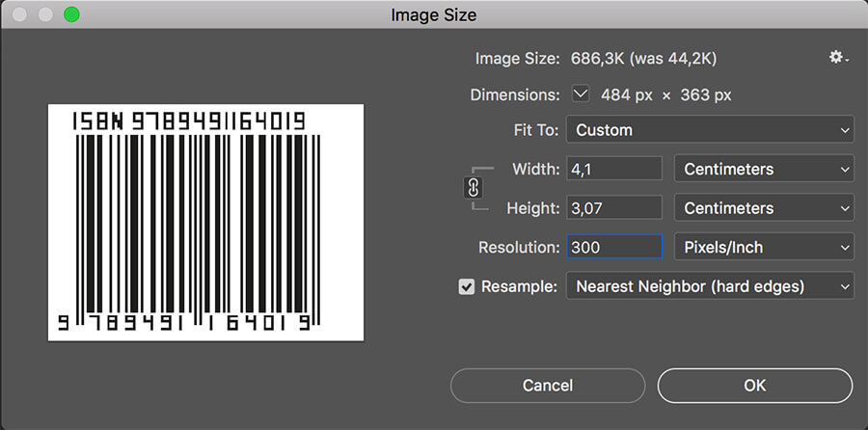Open the Fit To Custom dropdown
This screenshot has height=430, width=868.
click(x=710, y=130)
